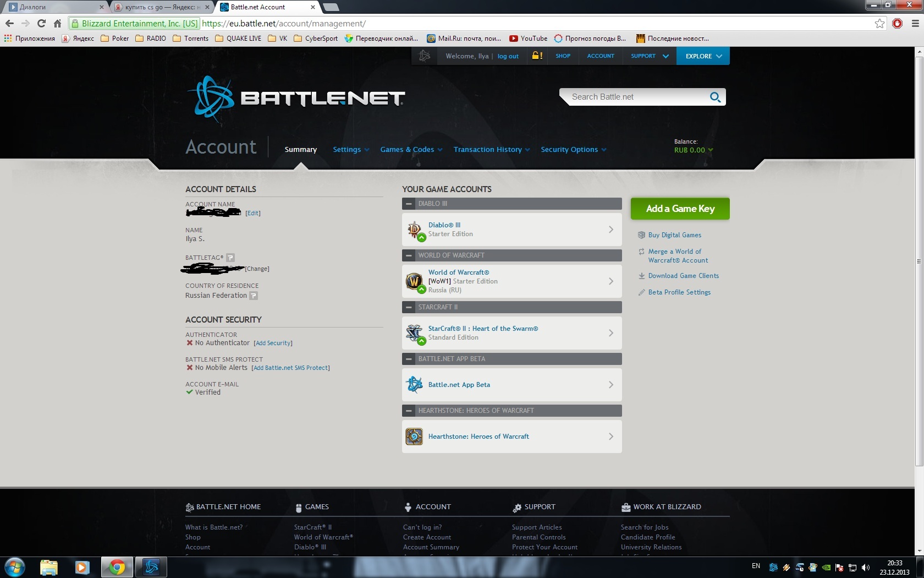This screenshot has height=578, width=924.
Task: Open the Support dropdown in top bar
Action: pyautogui.click(x=650, y=56)
